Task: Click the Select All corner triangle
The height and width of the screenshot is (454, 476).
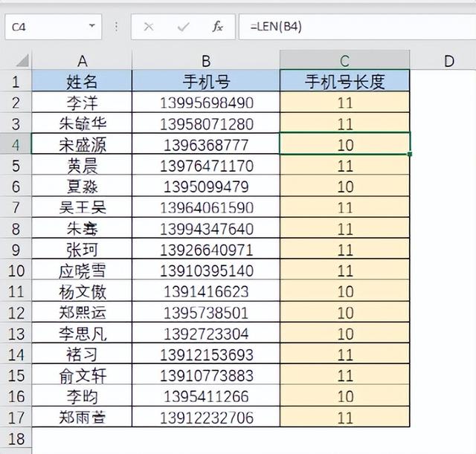Action: [22, 60]
